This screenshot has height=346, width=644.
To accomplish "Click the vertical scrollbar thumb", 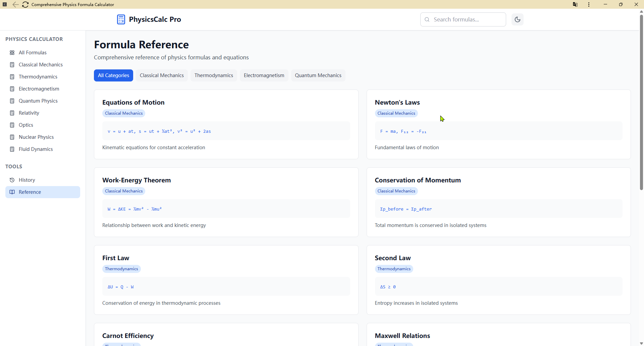I will pyautogui.click(x=641, y=102).
